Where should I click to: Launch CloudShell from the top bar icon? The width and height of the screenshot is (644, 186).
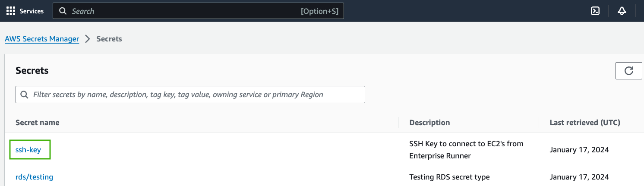[595, 11]
